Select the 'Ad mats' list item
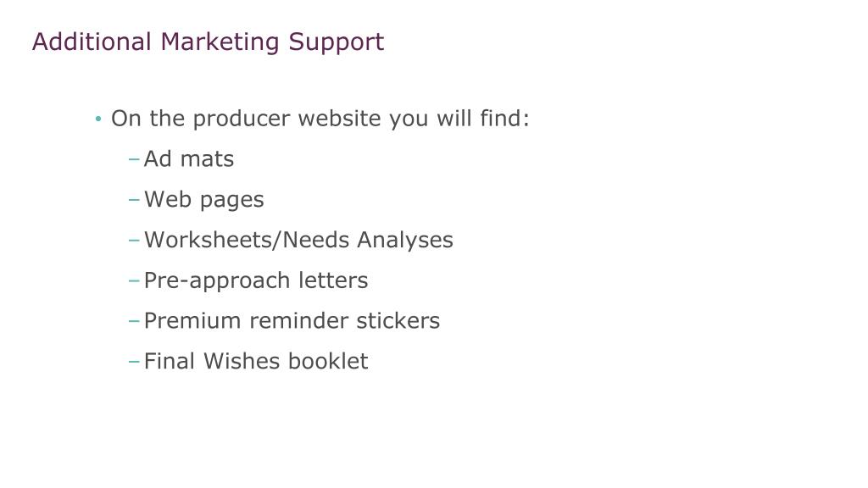868x488 pixels. (189, 158)
